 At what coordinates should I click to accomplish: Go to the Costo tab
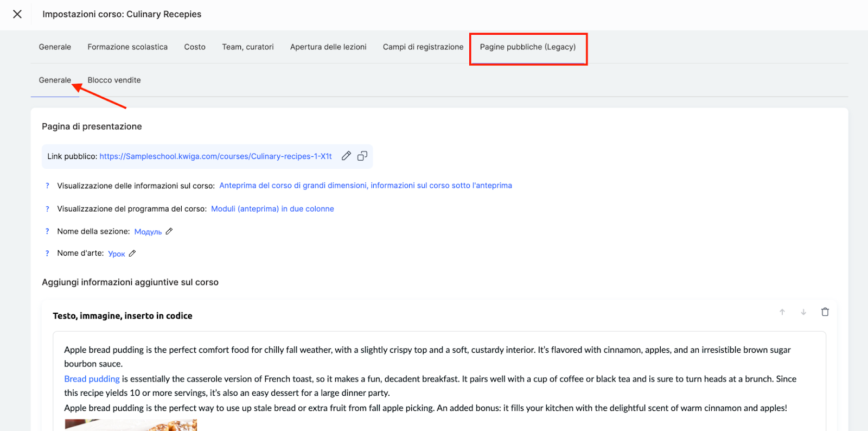point(195,47)
